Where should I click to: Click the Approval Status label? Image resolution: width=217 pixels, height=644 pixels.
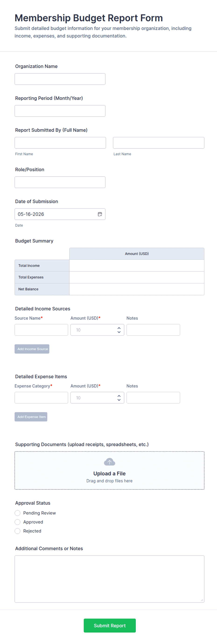click(33, 503)
